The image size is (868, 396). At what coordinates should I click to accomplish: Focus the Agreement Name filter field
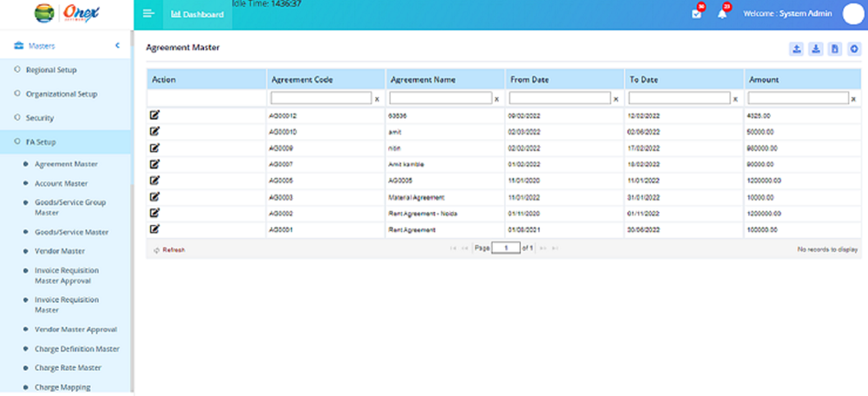[441, 98]
